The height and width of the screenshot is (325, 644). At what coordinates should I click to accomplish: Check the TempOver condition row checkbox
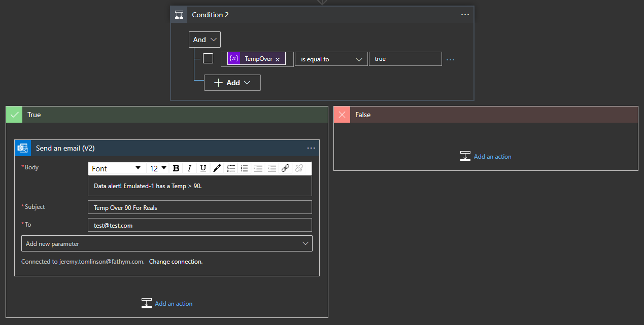(208, 58)
